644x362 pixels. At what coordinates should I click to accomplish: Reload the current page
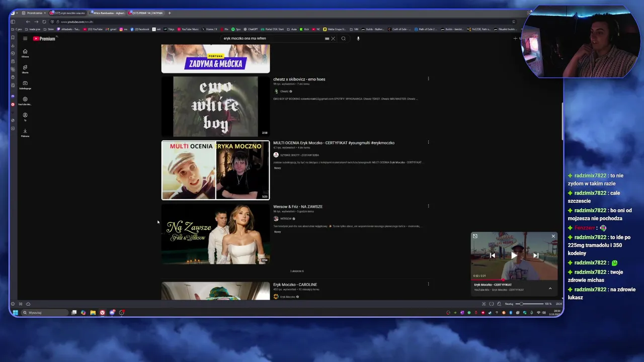(44, 22)
